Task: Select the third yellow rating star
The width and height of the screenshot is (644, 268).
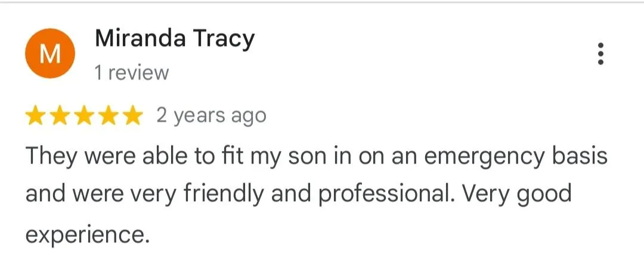Action: [x=84, y=116]
